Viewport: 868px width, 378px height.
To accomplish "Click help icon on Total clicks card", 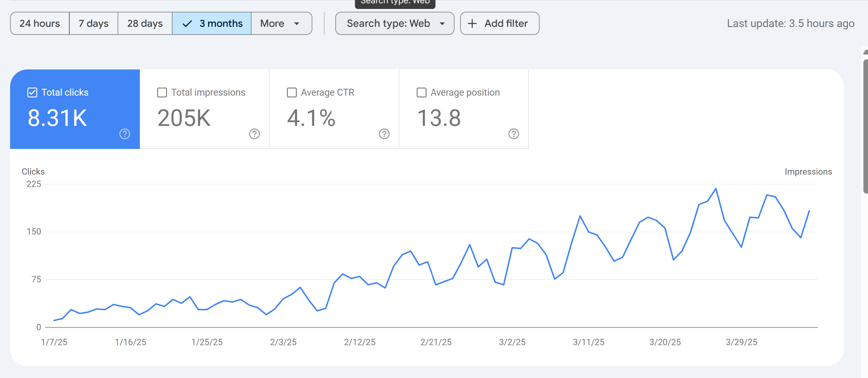I will (x=125, y=134).
